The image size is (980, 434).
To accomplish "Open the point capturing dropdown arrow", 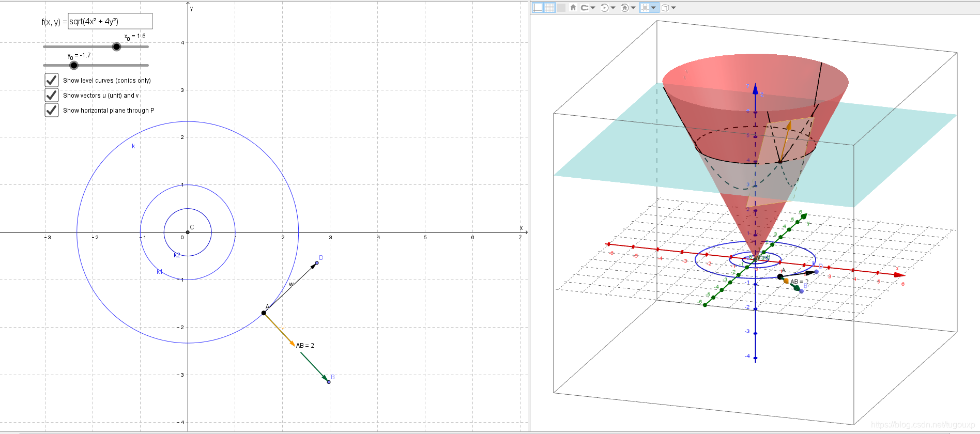I will [x=593, y=8].
